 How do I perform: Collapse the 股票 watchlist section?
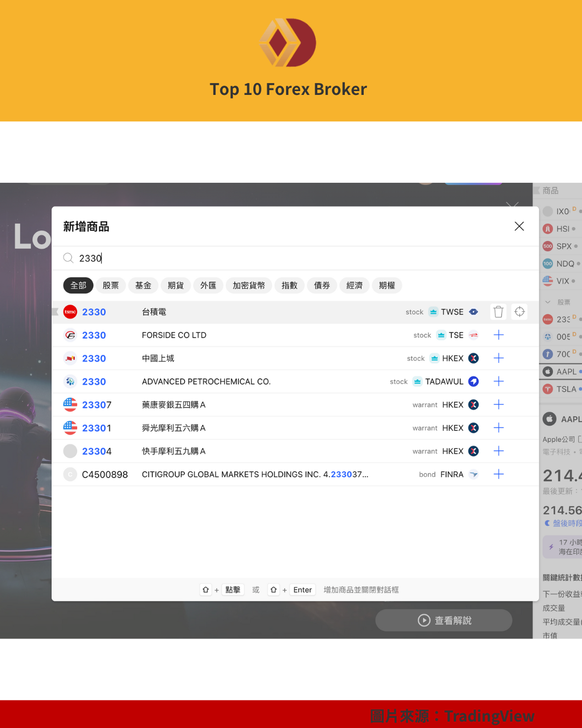548,302
